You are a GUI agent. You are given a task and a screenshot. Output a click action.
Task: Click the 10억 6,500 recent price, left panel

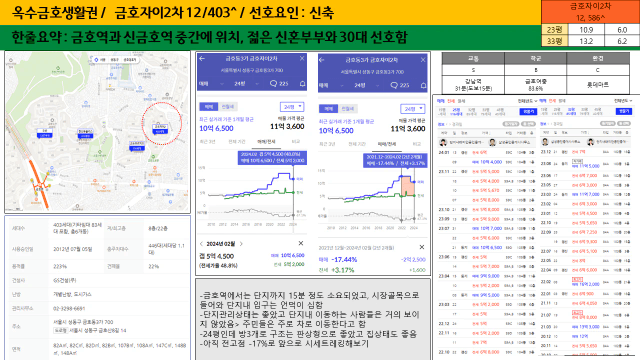[216, 128]
